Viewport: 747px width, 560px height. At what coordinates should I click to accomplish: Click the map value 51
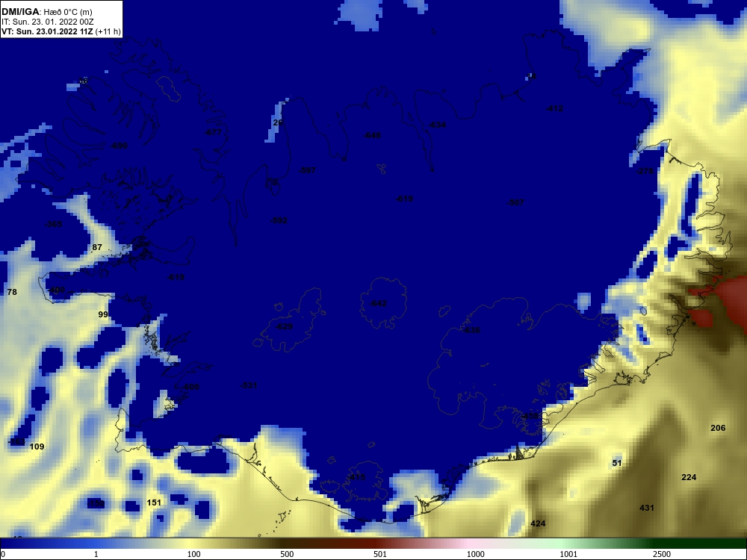tap(617, 463)
